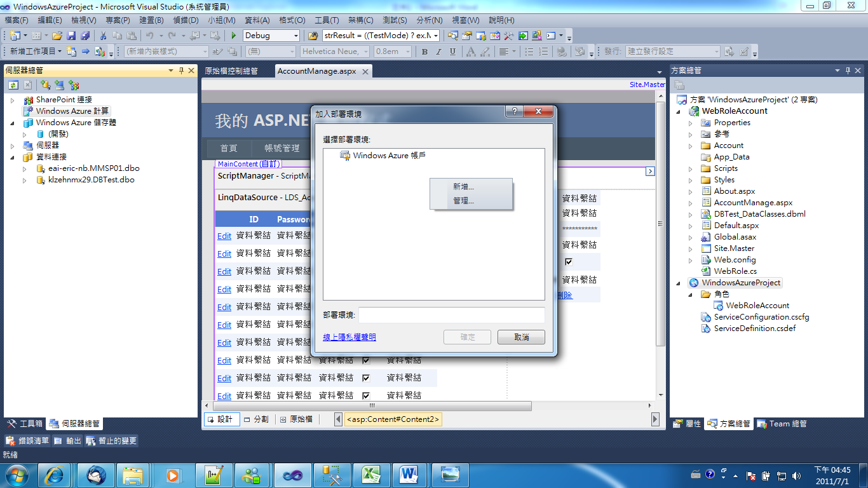Click the Edit link in the first grid row
The image size is (868, 488).
[224, 236]
